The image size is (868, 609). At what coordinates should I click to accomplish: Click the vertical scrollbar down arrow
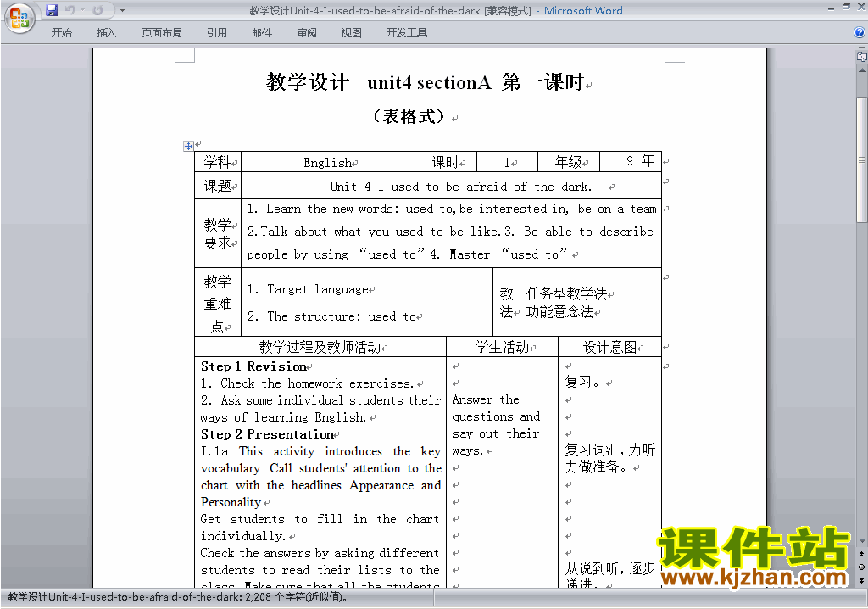coord(861,540)
